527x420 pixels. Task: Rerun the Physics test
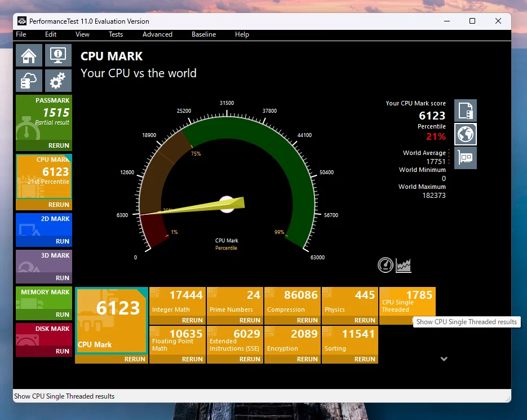pyautogui.click(x=350, y=320)
